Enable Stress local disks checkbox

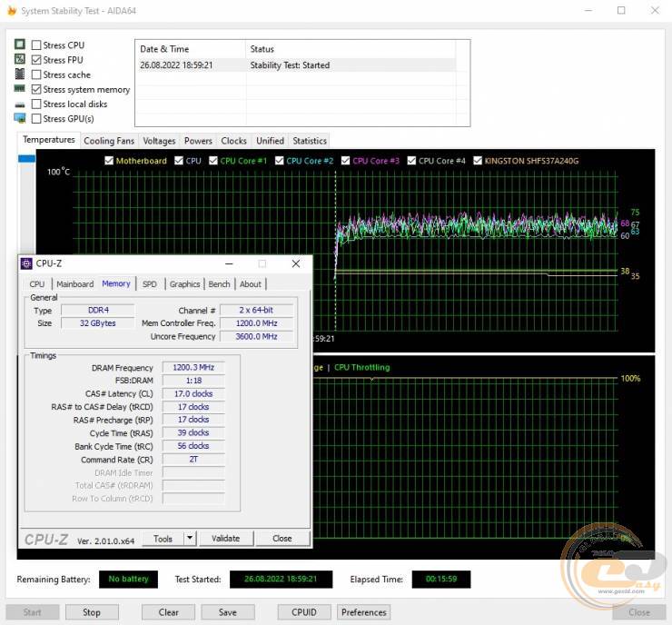pyautogui.click(x=36, y=104)
